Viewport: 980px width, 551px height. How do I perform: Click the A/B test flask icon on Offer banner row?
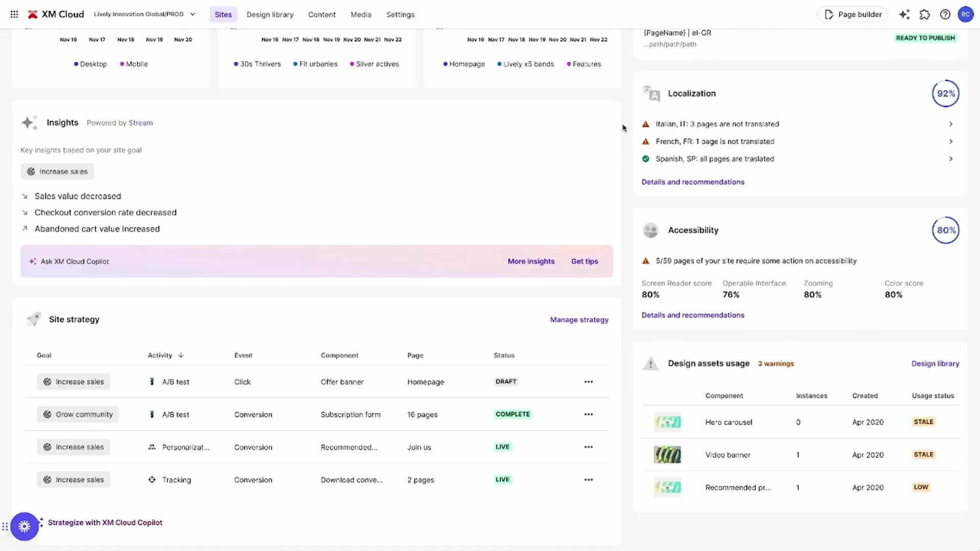pyautogui.click(x=152, y=381)
